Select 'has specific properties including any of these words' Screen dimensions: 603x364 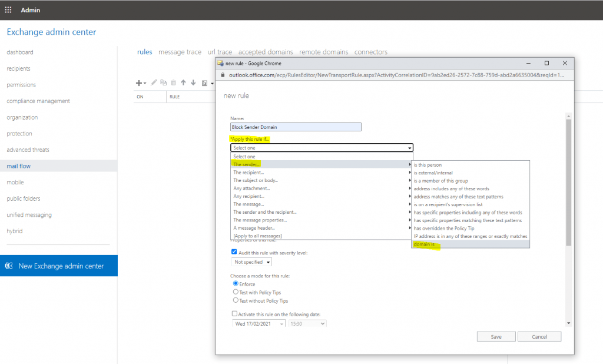tap(471, 213)
